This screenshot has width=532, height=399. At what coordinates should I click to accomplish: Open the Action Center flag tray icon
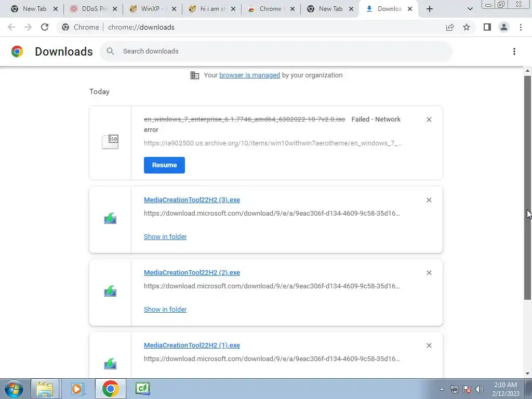[x=467, y=389]
